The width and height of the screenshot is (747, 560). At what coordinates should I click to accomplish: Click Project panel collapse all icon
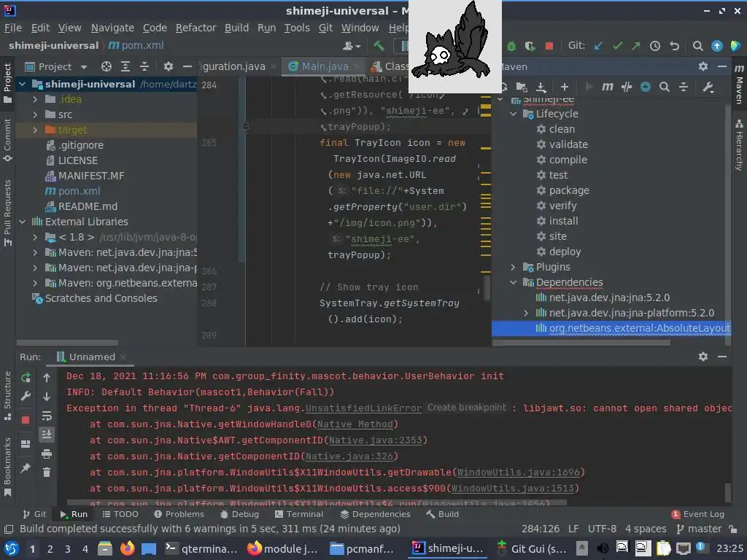tap(144, 66)
